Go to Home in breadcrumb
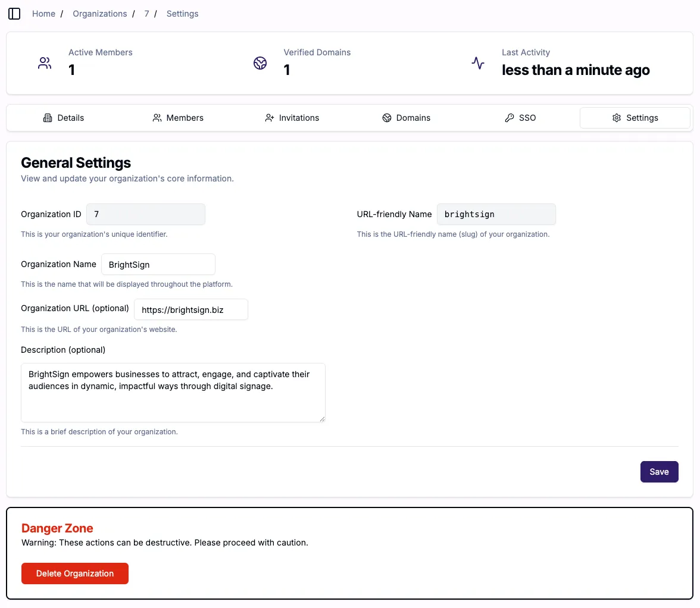 click(x=44, y=14)
